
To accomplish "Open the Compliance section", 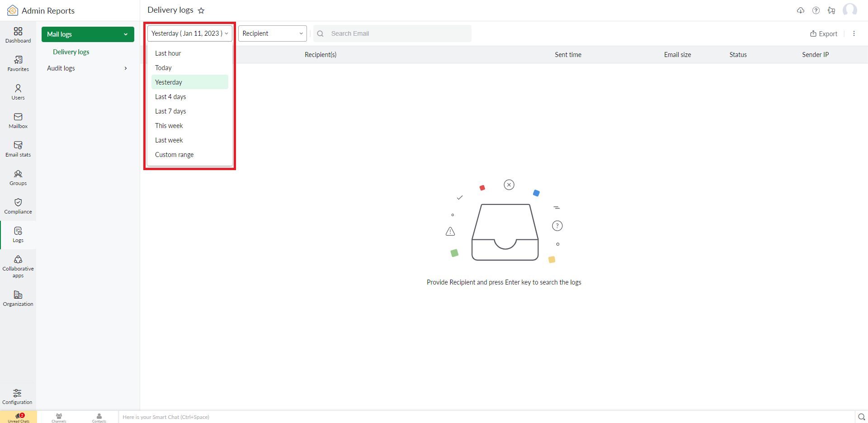I will [x=18, y=206].
